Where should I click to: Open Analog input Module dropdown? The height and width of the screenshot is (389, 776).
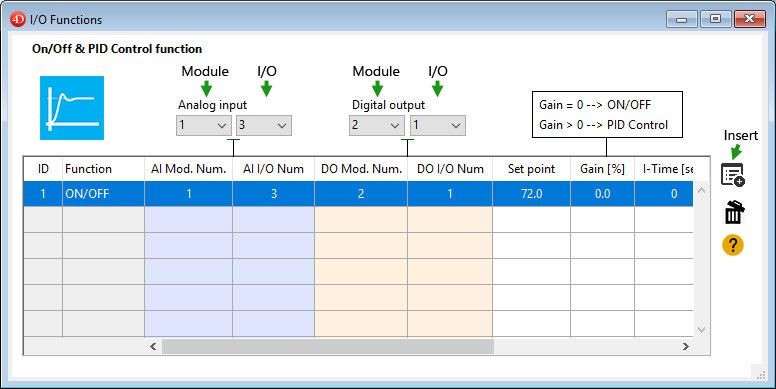(x=203, y=125)
